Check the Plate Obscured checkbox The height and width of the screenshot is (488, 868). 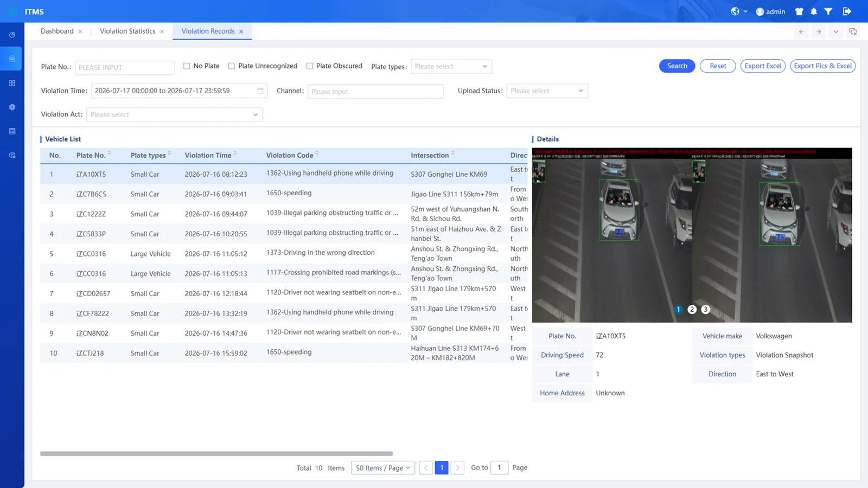coord(310,66)
